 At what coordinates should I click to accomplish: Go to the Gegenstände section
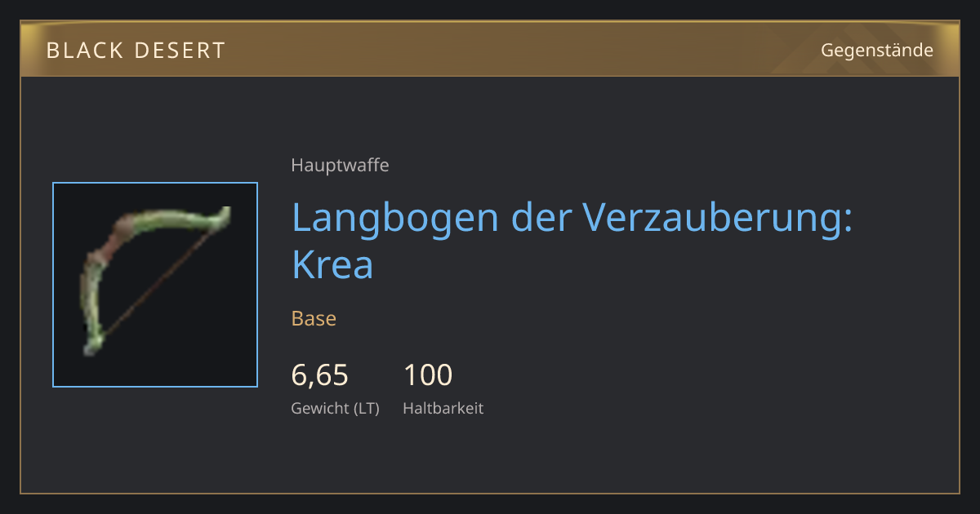[x=877, y=51]
